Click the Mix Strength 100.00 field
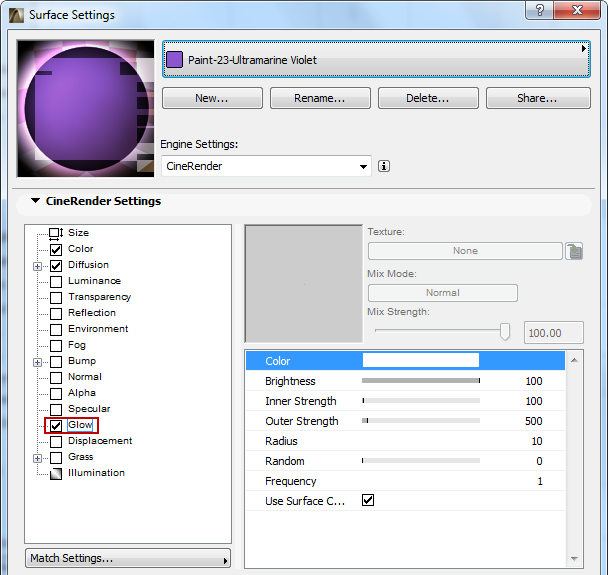Viewport: 608px width, 575px height. point(553,333)
